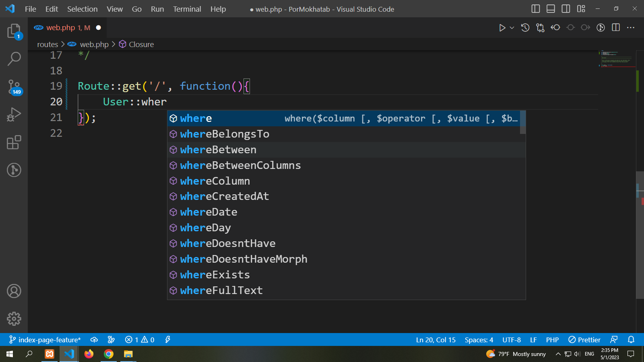Select the 'whereDay' suggestion
Screen dimensions: 644x362
click(x=344, y=228)
